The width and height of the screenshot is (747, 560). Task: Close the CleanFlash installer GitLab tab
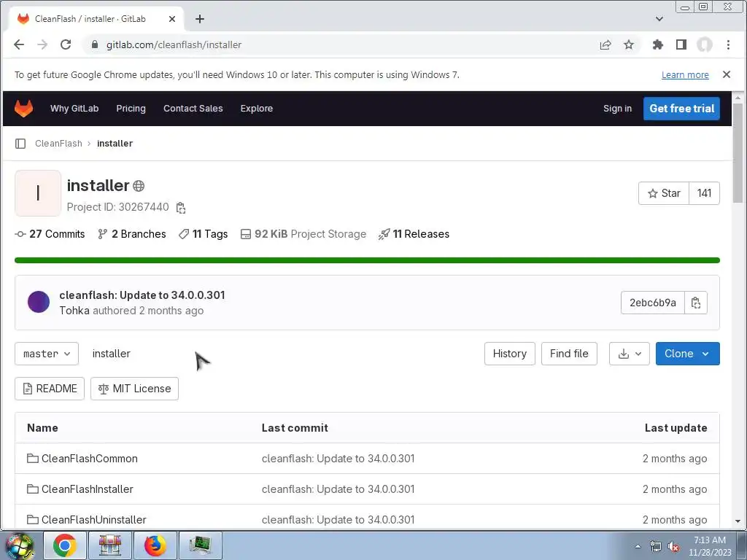172,19
